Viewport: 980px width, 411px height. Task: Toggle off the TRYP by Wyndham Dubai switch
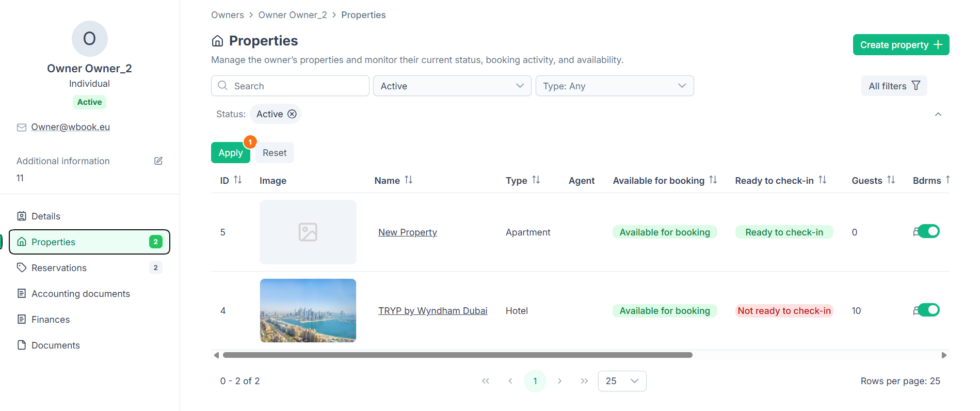(928, 310)
